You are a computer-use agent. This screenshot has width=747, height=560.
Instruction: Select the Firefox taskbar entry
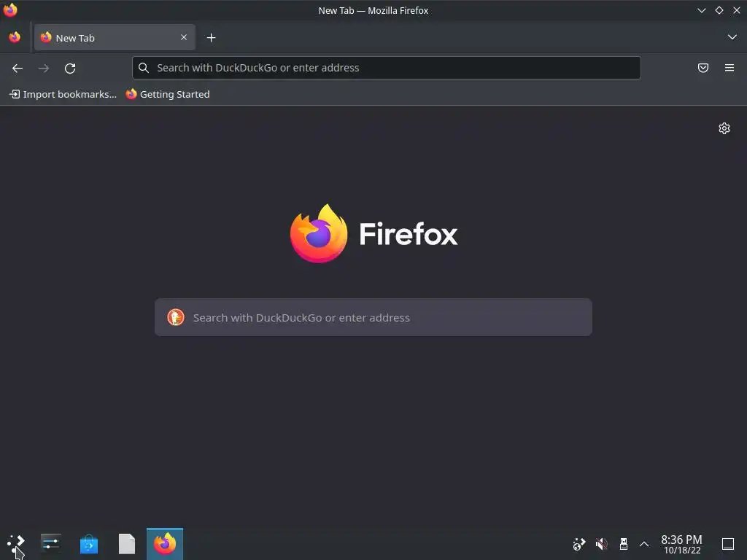[165, 544]
